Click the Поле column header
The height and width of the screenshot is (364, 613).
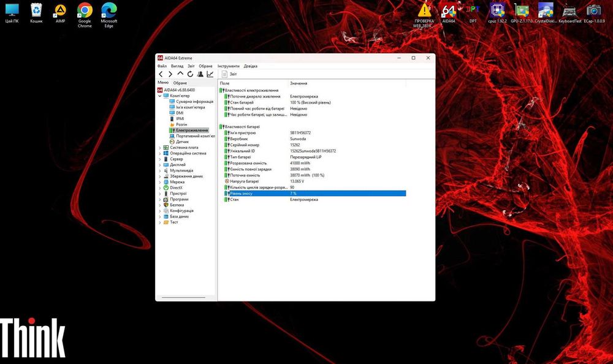253,83
